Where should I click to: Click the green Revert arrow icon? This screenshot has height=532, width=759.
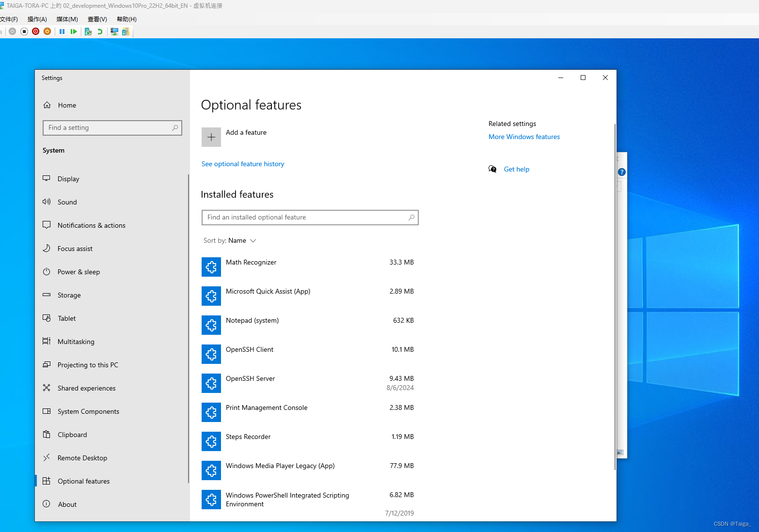coord(100,31)
